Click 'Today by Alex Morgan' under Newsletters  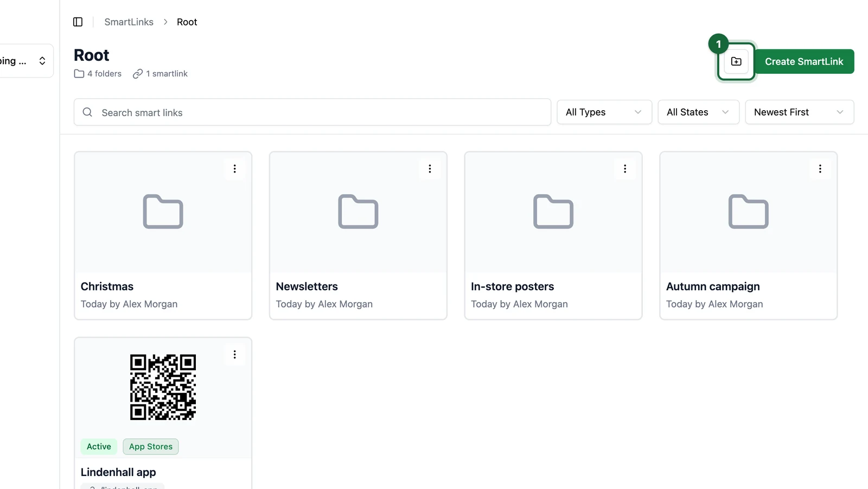324,304
